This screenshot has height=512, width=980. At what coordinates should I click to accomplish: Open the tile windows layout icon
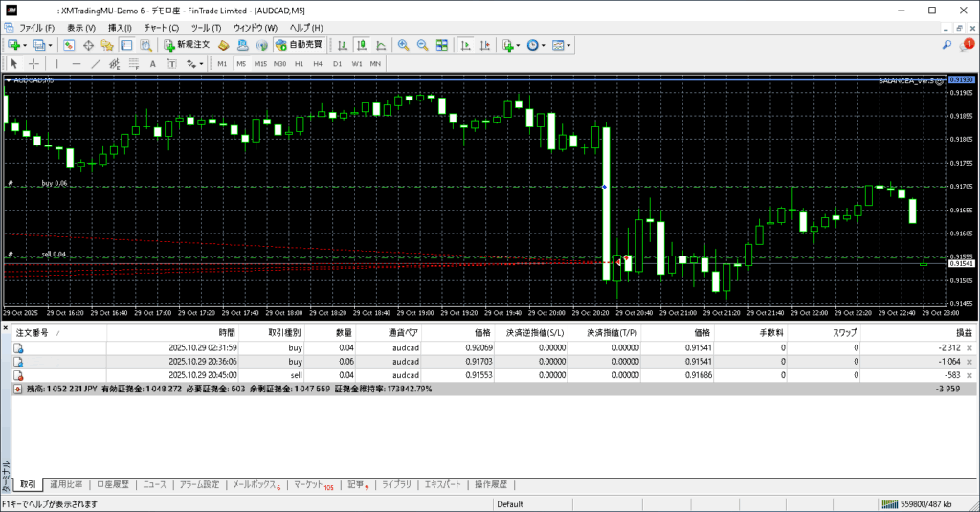442,45
